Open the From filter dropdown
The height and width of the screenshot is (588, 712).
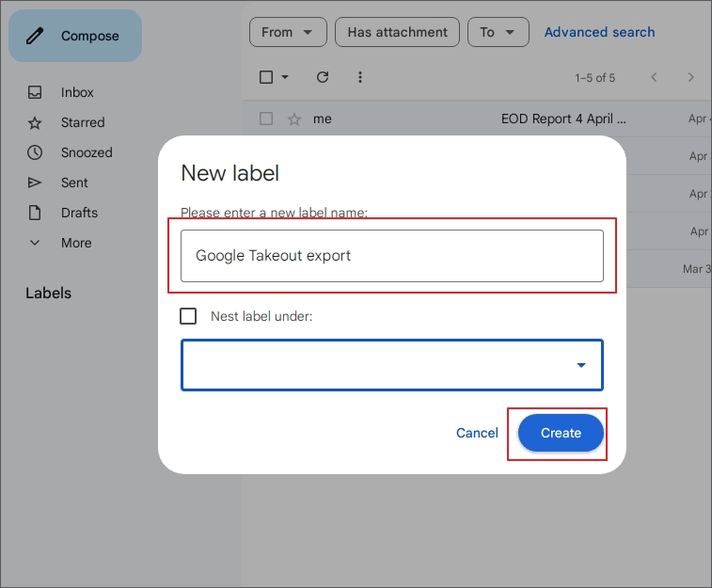coord(288,32)
